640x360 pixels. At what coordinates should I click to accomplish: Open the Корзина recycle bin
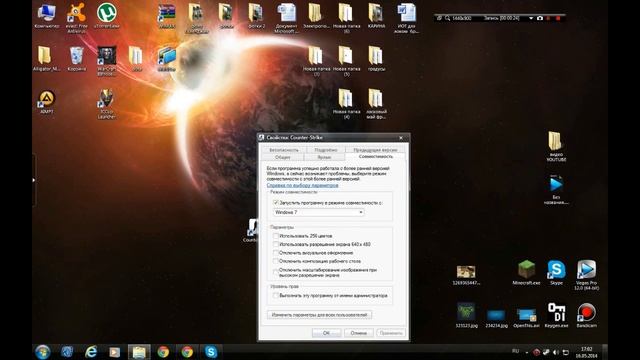tap(76, 58)
